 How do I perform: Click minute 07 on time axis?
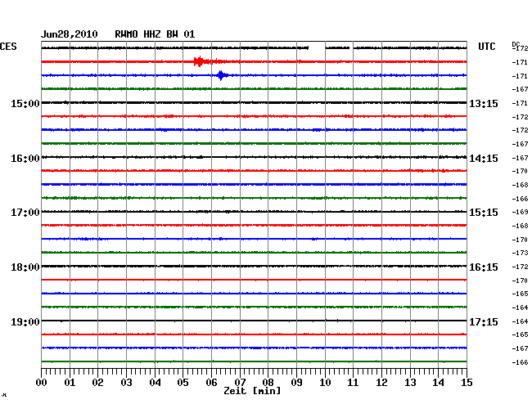point(240,383)
